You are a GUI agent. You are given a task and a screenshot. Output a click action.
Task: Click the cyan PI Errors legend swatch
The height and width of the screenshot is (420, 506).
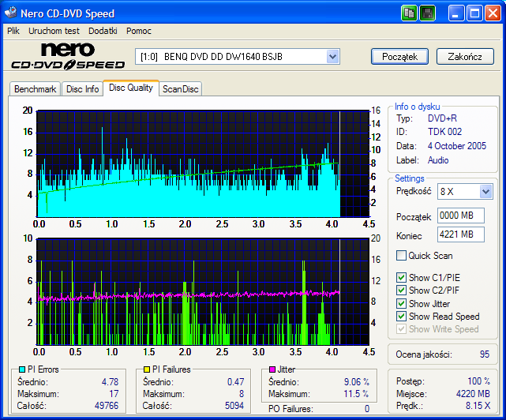[x=22, y=369]
